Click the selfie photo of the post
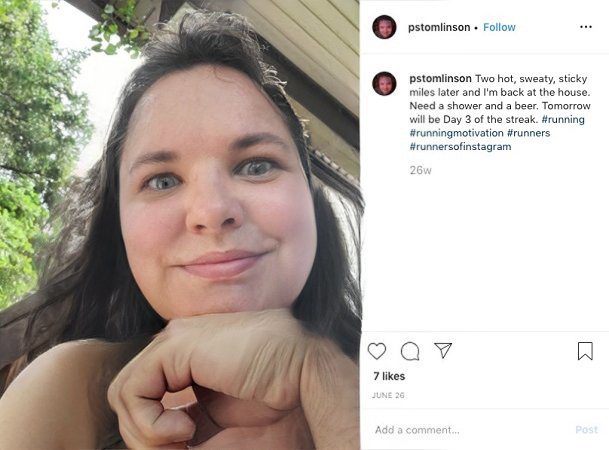 coord(180,225)
